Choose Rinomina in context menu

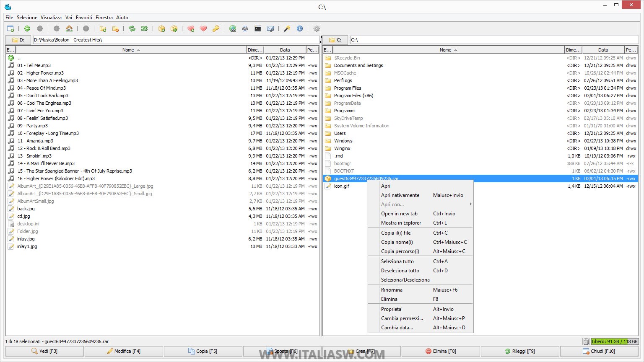point(420,290)
